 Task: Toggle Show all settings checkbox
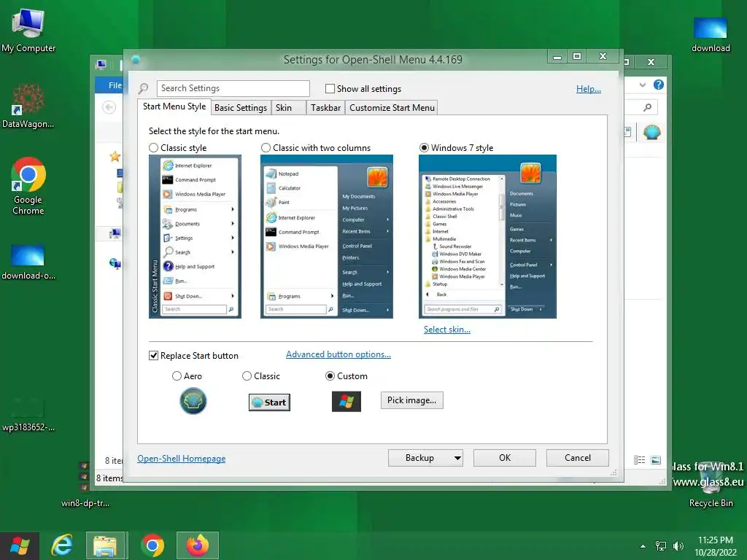coord(330,89)
